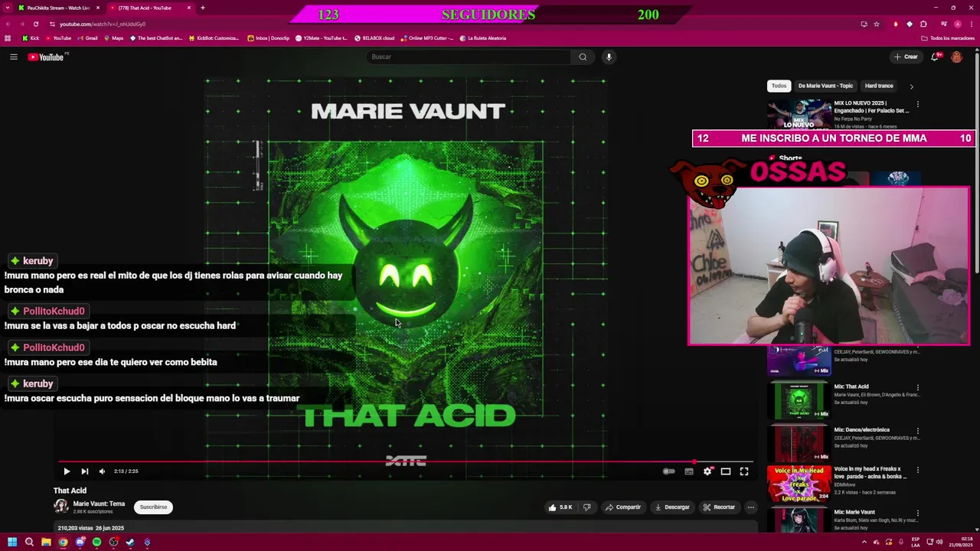This screenshot has width=980, height=551.
Task: Open the tab search dropdown arrow
Action: point(7,8)
